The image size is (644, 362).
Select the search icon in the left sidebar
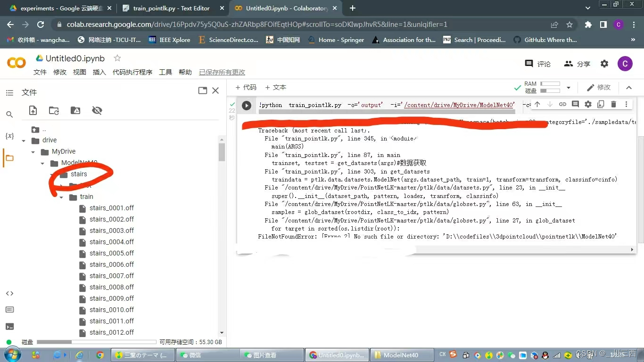[x=9, y=114]
